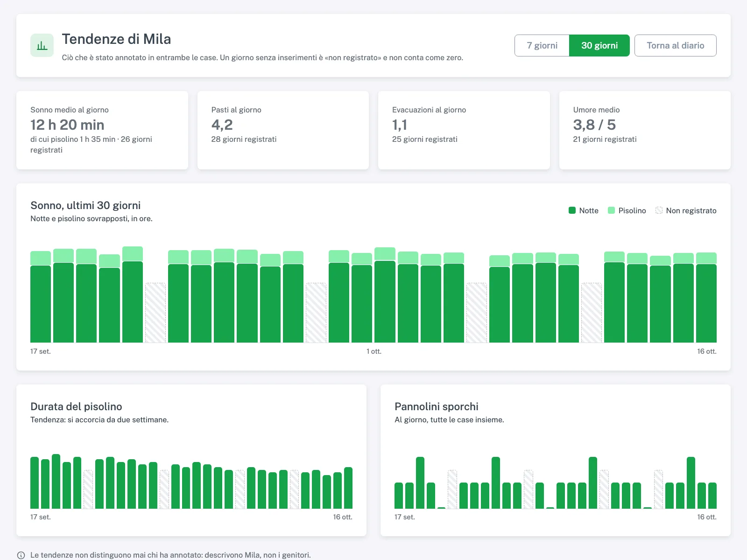Click the Notte legend swatch

(572, 210)
